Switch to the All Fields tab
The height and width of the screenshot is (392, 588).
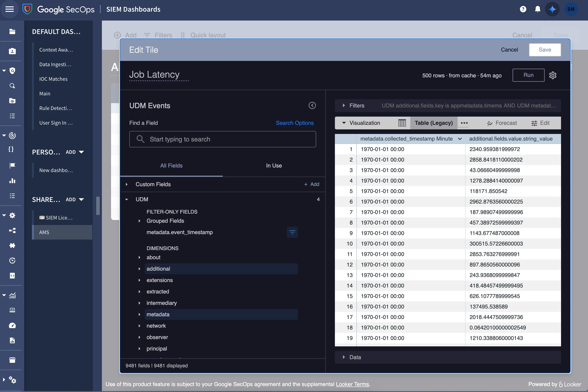click(171, 165)
